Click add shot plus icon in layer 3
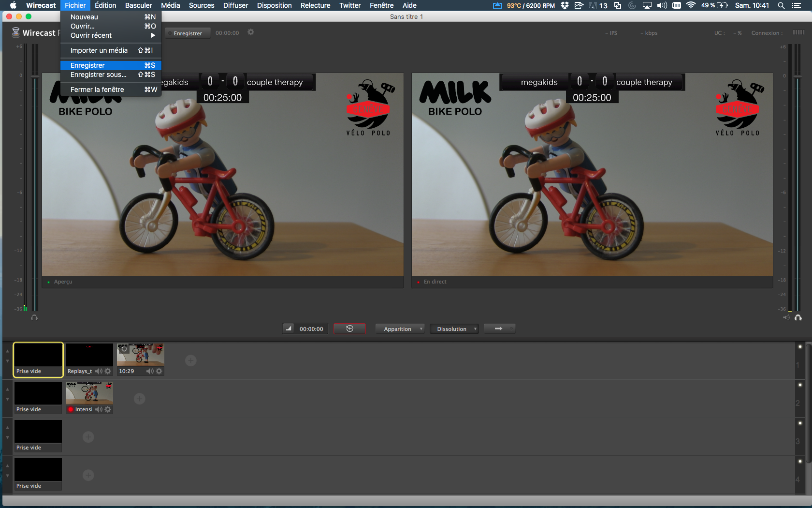Image resolution: width=812 pixels, height=508 pixels. click(x=88, y=437)
